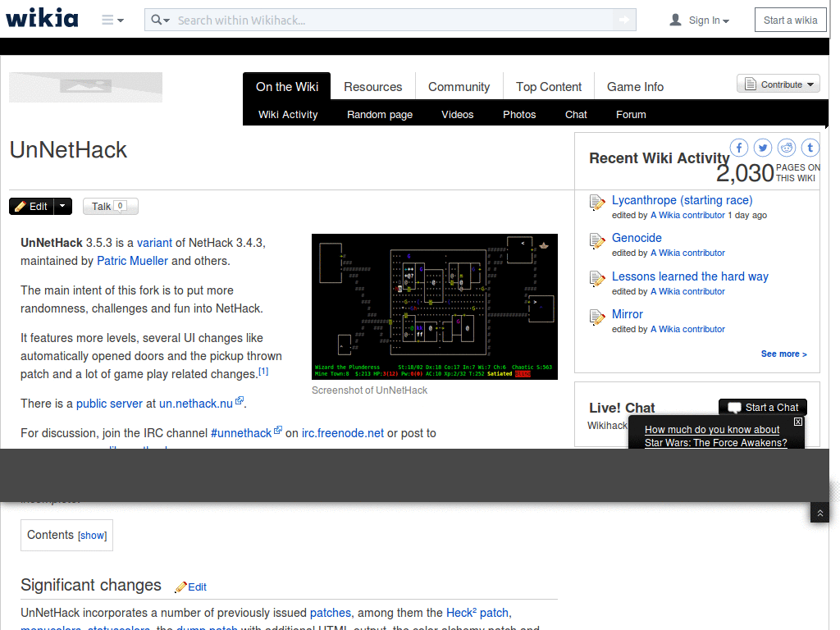This screenshot has height=630, width=840.
Task: Click the scroll-to-top arrow button
Action: [x=819, y=512]
